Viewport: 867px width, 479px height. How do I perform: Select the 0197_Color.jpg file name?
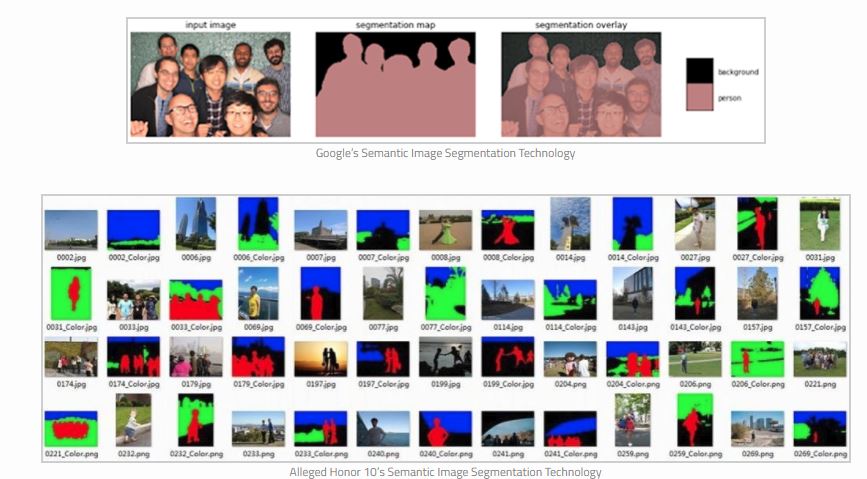(383, 384)
